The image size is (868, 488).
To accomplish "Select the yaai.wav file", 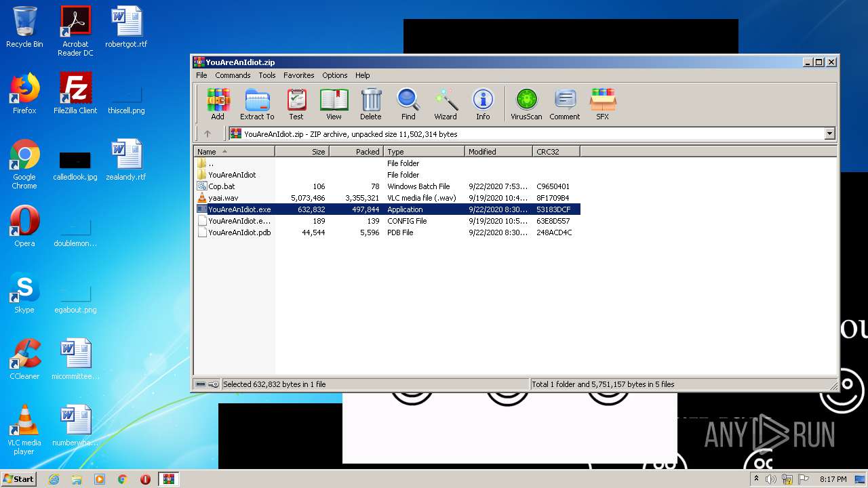I will (x=387, y=198).
